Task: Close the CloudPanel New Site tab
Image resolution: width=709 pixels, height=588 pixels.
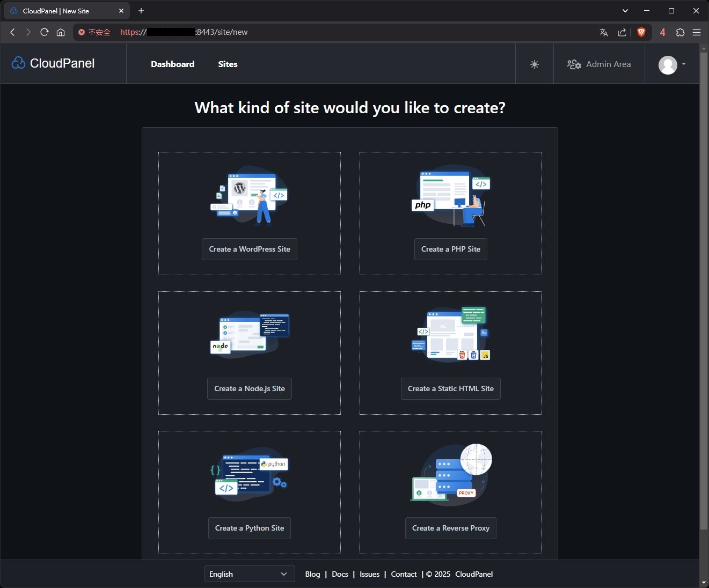Action: [121, 11]
